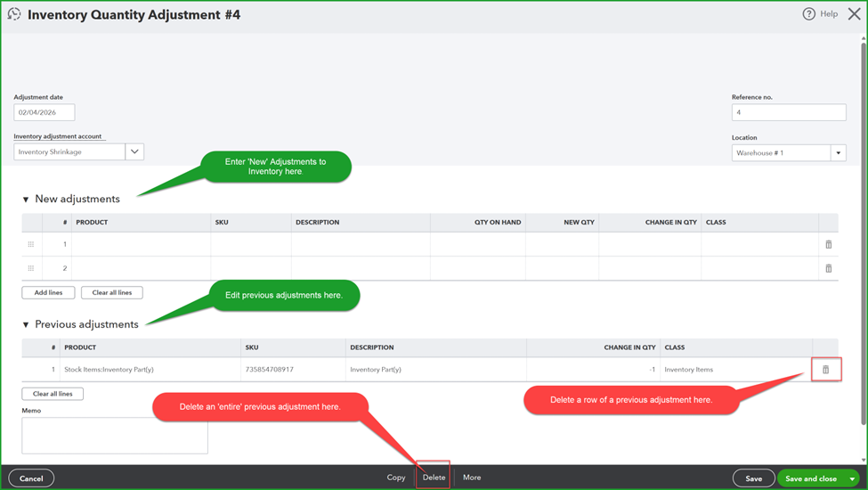
Task: Grab the drag handle of new adjustment row 1
Action: (x=31, y=244)
